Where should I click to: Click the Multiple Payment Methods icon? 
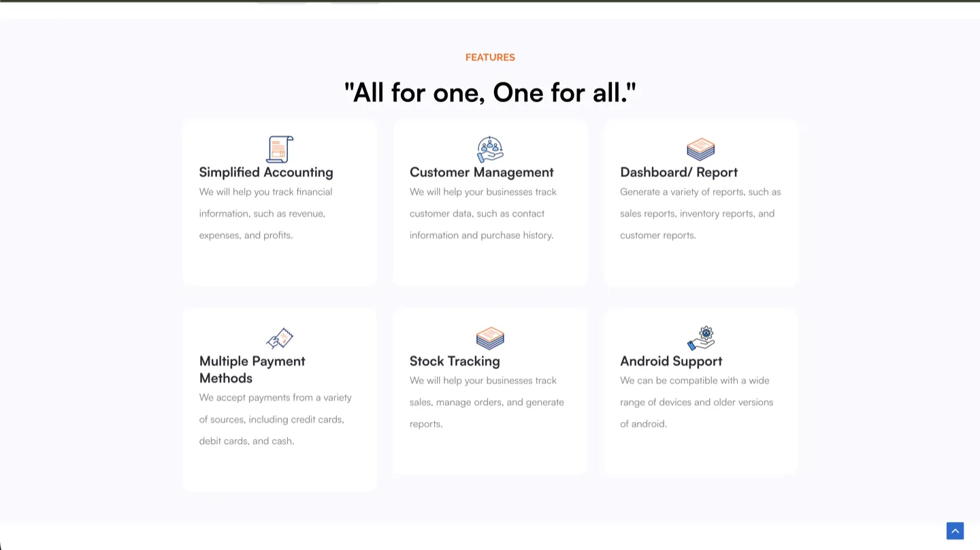(279, 338)
